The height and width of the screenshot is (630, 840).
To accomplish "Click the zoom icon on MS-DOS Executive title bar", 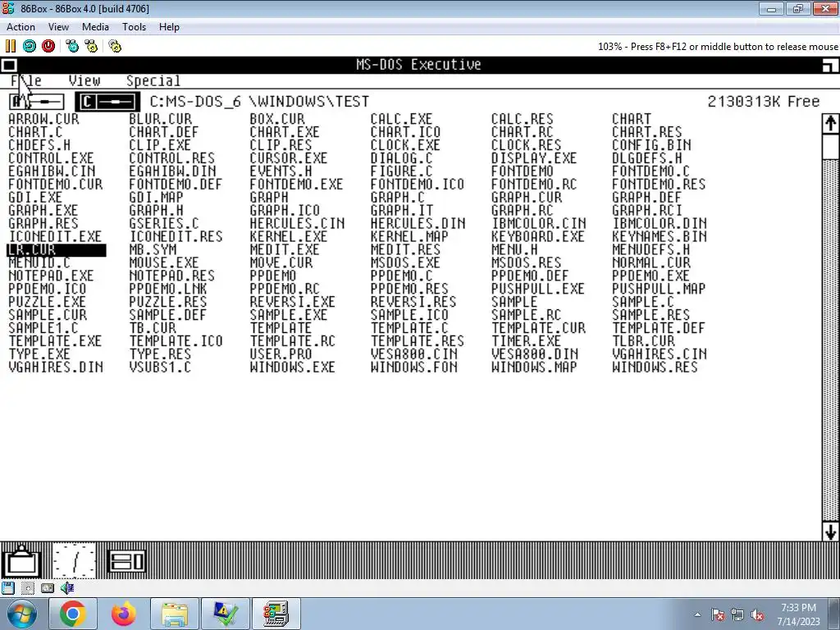I will click(830, 66).
